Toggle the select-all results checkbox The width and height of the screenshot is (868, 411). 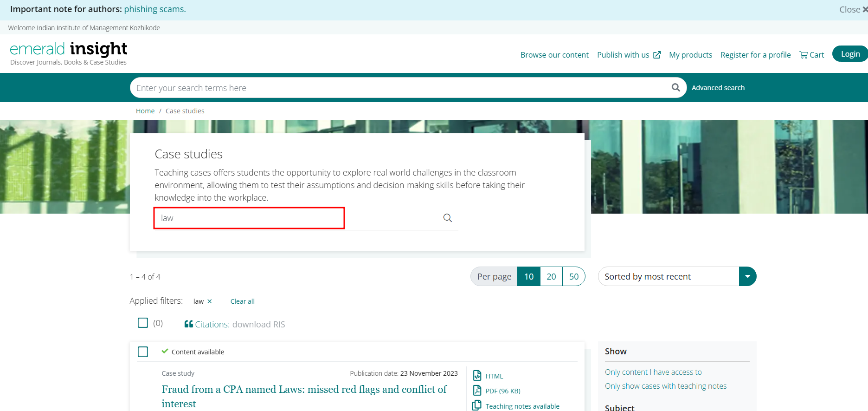click(143, 323)
